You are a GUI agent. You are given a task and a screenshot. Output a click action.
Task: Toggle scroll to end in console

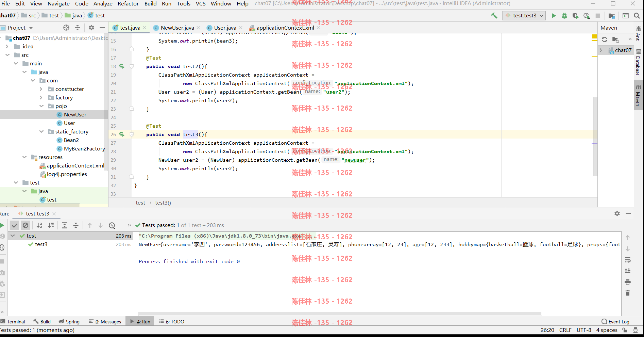(628, 271)
